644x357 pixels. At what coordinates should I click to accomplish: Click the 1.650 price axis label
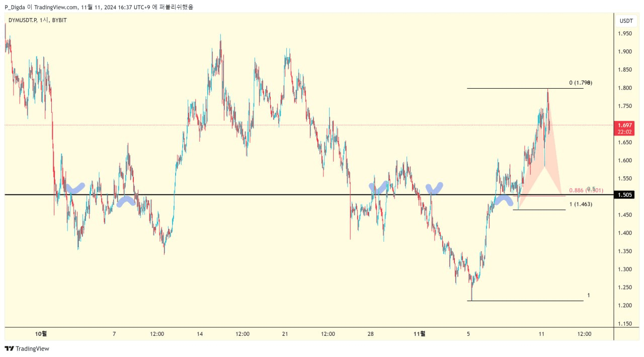pyautogui.click(x=625, y=142)
